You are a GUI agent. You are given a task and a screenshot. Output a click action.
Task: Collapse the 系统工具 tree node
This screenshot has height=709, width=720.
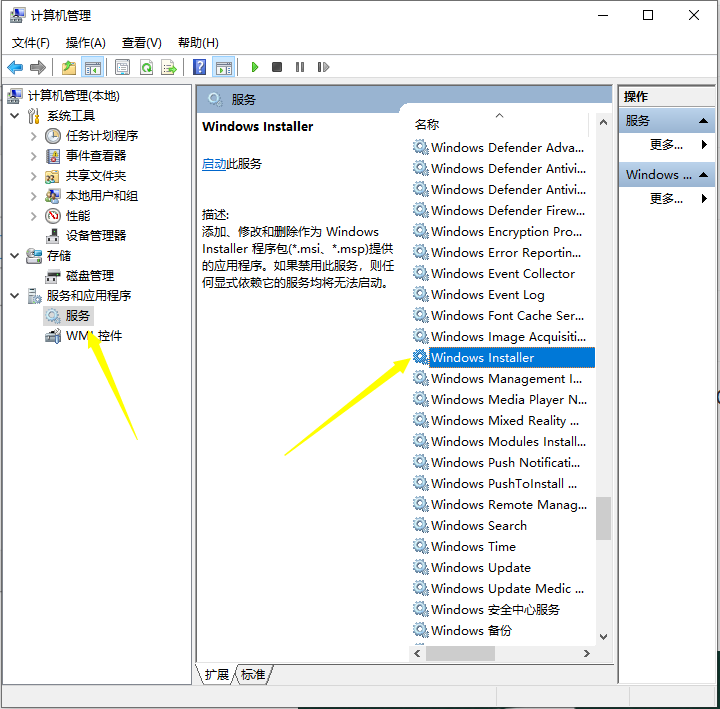pyautogui.click(x=15, y=116)
